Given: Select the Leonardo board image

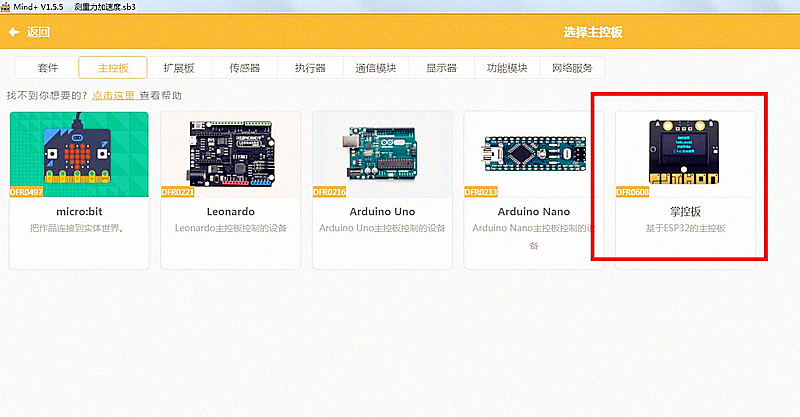Looking at the screenshot, I should click(x=231, y=154).
